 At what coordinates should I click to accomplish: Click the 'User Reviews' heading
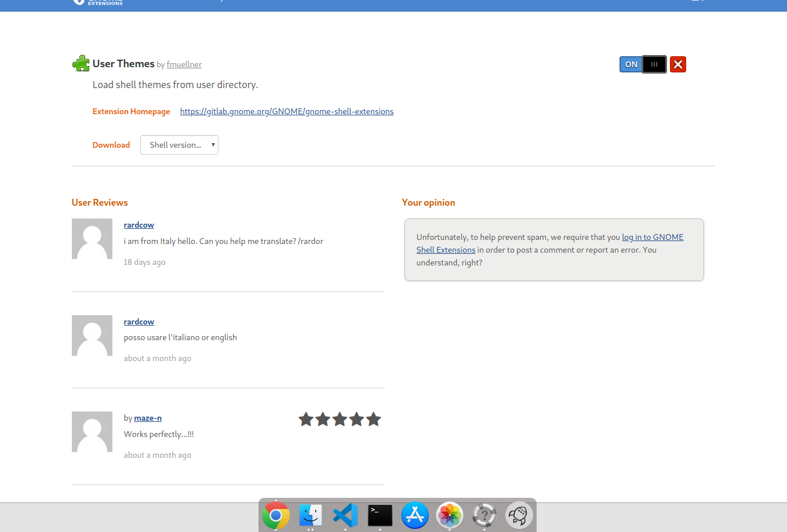(x=100, y=202)
